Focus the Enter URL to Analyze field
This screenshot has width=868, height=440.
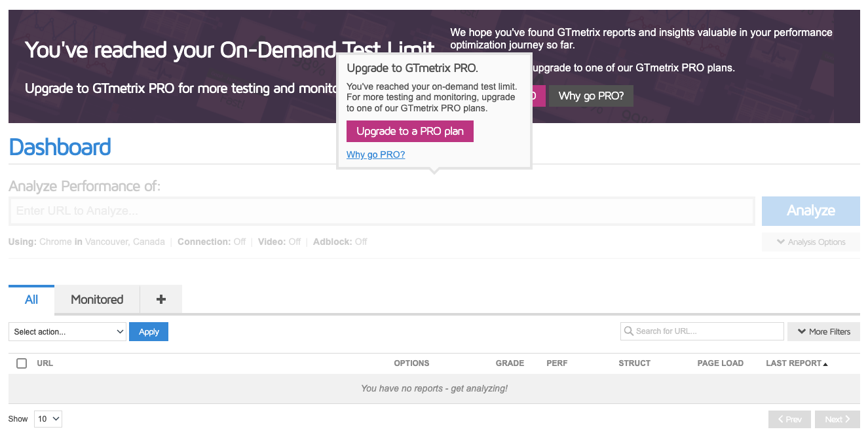[382, 211]
